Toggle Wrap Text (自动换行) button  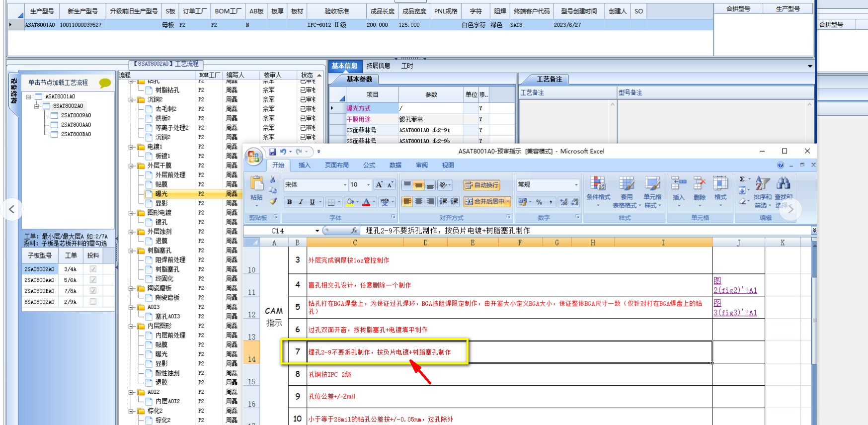[481, 185]
